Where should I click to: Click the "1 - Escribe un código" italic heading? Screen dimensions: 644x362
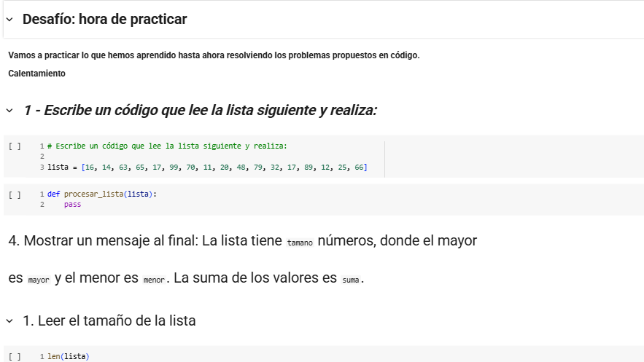tap(200, 111)
